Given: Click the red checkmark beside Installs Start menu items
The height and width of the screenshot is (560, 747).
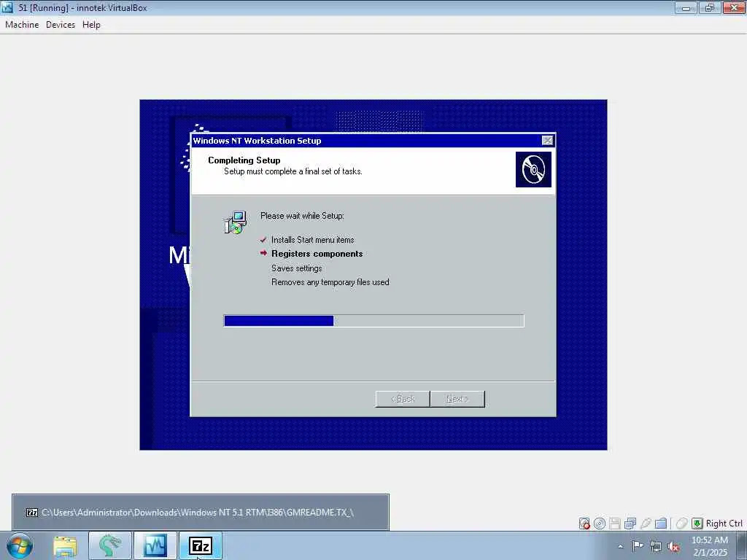Looking at the screenshot, I should (x=263, y=239).
